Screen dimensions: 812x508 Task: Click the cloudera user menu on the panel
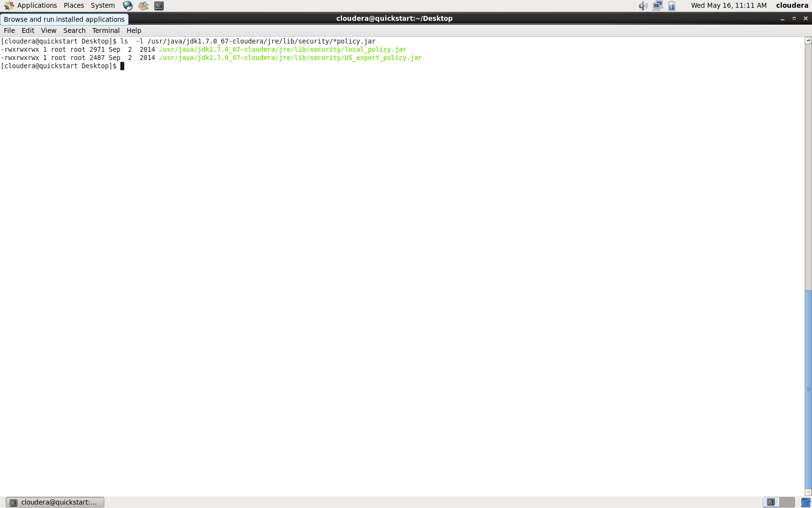pos(792,5)
